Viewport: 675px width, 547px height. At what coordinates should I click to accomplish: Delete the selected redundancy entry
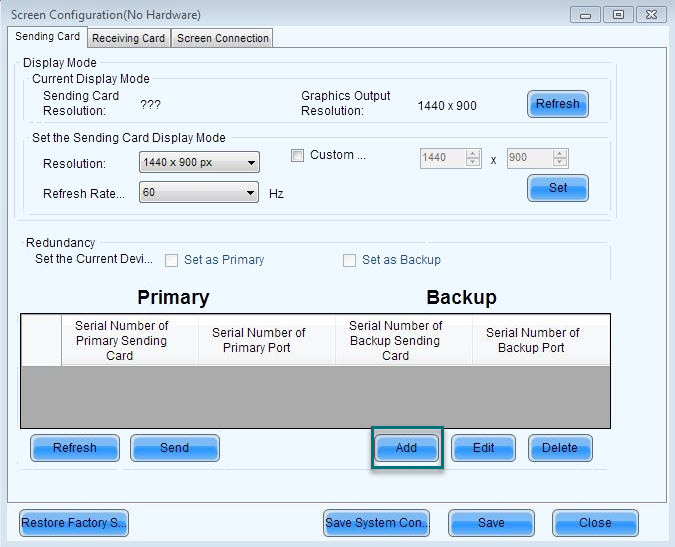point(560,448)
